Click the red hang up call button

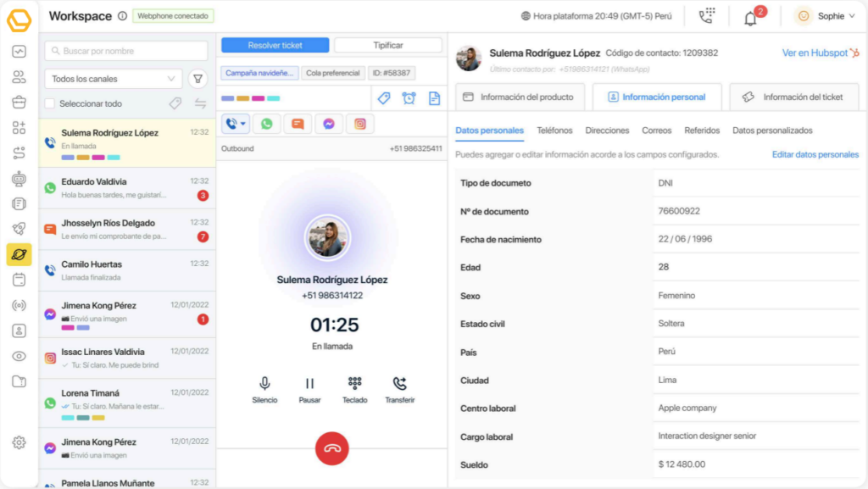[331, 448]
